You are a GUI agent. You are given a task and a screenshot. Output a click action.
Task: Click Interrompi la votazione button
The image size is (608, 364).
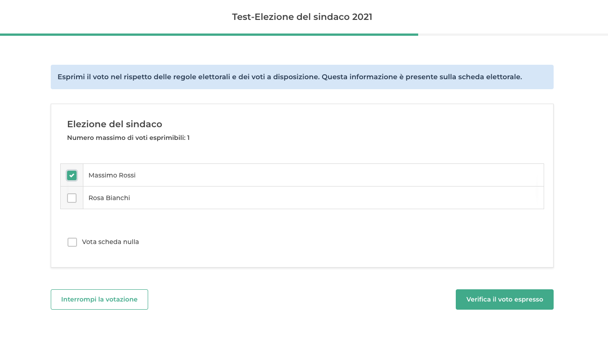[99, 299]
